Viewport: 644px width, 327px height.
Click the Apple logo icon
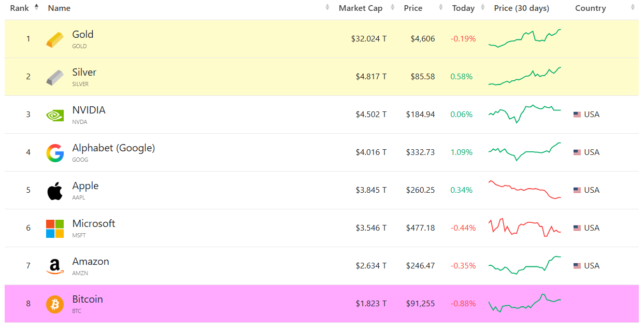point(55,191)
